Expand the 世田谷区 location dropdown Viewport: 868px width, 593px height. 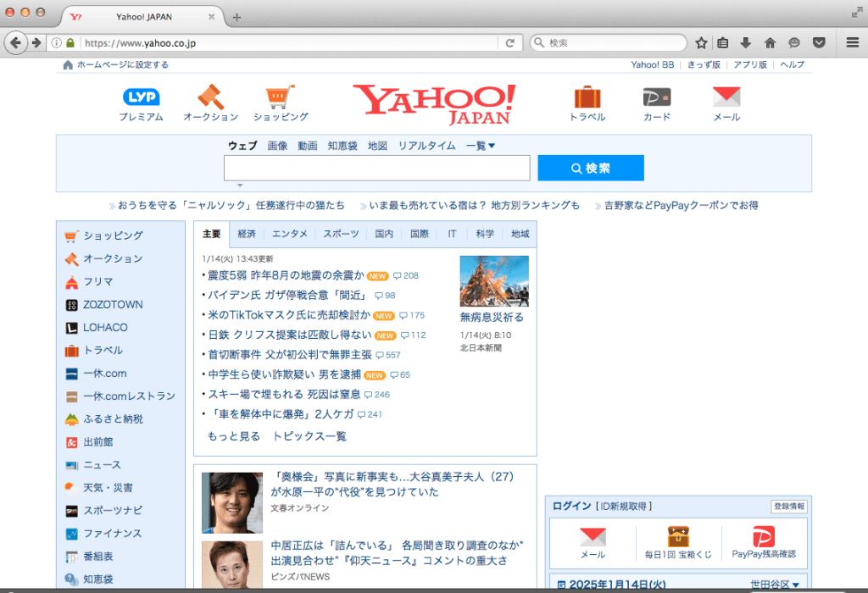775,585
